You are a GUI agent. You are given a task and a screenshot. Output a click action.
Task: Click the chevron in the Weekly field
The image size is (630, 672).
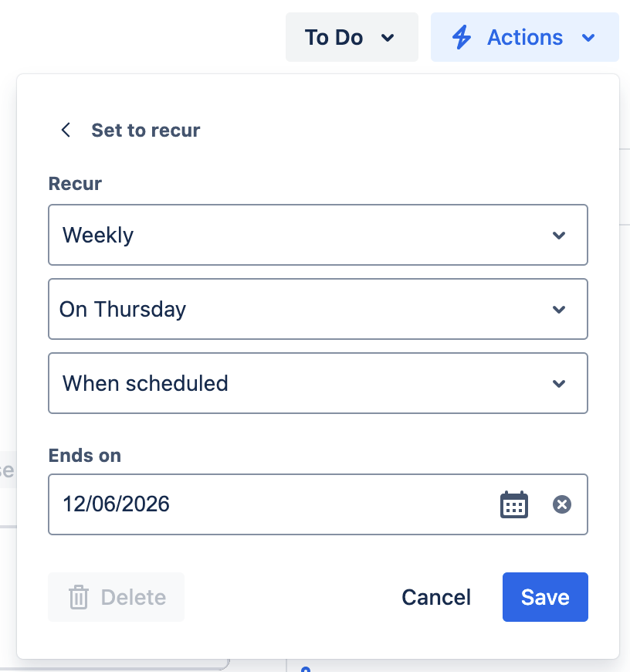[559, 235]
